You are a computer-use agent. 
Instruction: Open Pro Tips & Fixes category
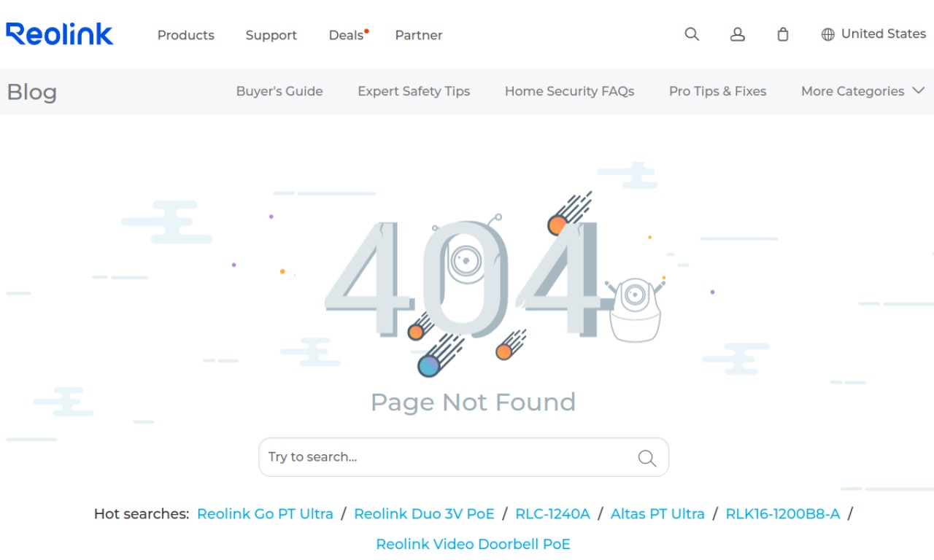717,91
